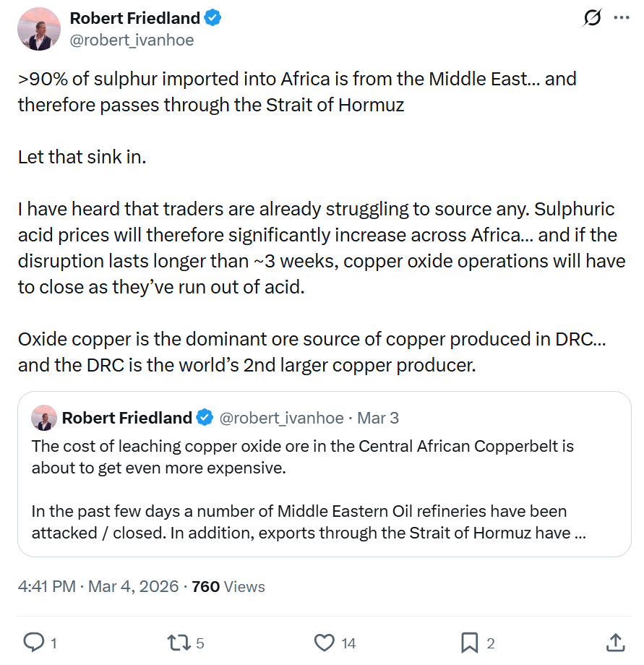
Task: Open Robert Friedland's profile picture
Action: point(38,29)
